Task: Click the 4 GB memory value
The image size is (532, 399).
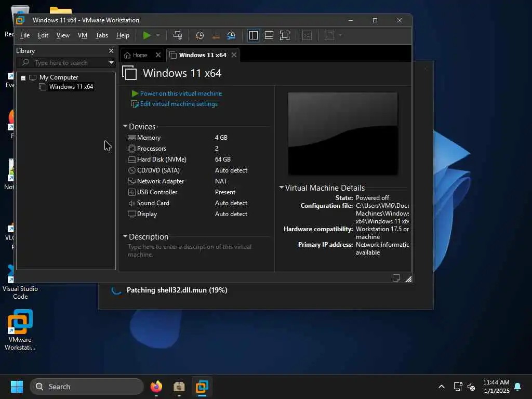Action: [x=221, y=137]
